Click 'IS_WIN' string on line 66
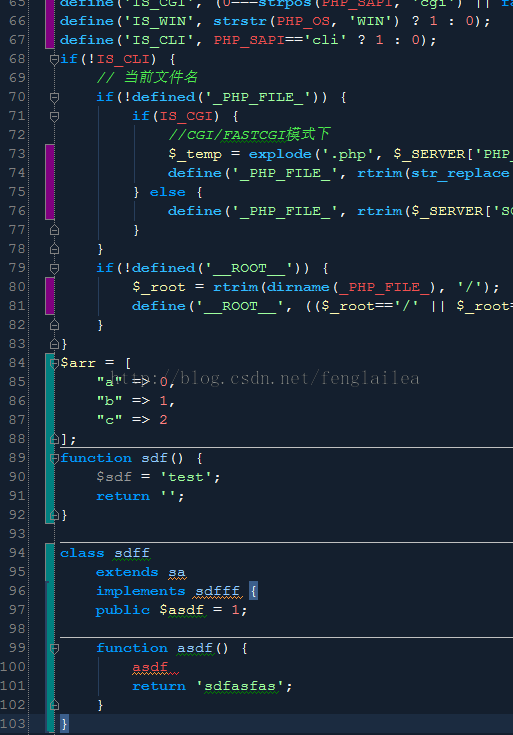The image size is (513, 735). [x=159, y=21]
